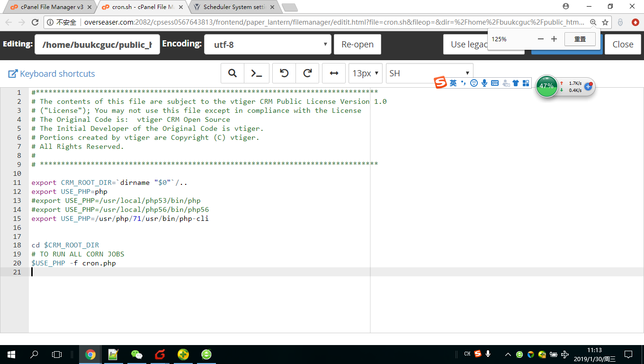This screenshot has width=644, height=364.
Task: Click the 47% memory accelerator ball
Action: coord(546,86)
